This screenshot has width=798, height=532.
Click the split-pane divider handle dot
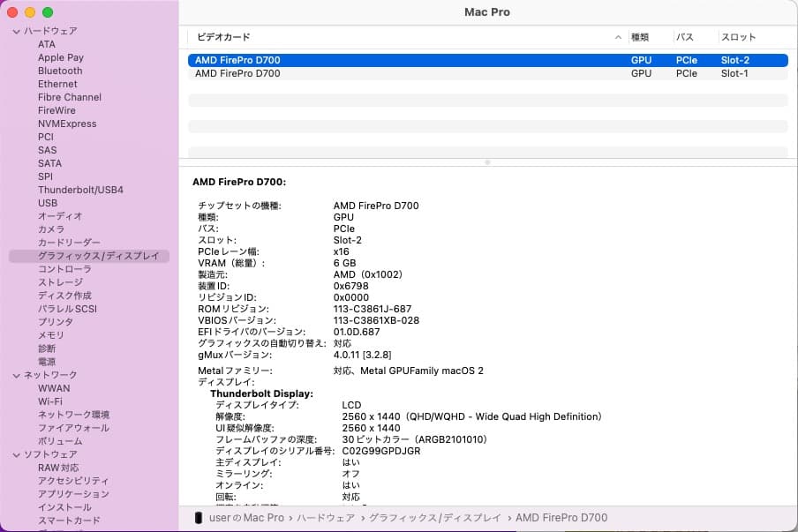[487, 162]
